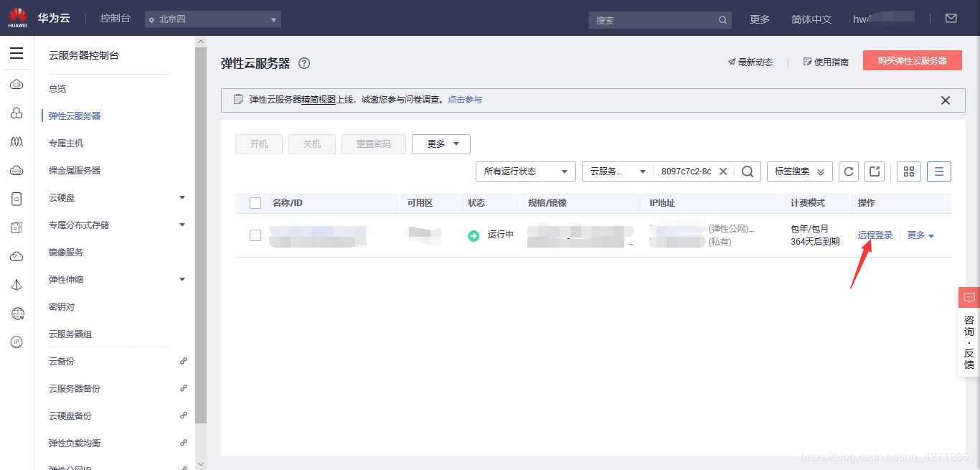980x470 pixels.
Task: Click the sidebar vertical scrollbar
Action: coord(201,237)
